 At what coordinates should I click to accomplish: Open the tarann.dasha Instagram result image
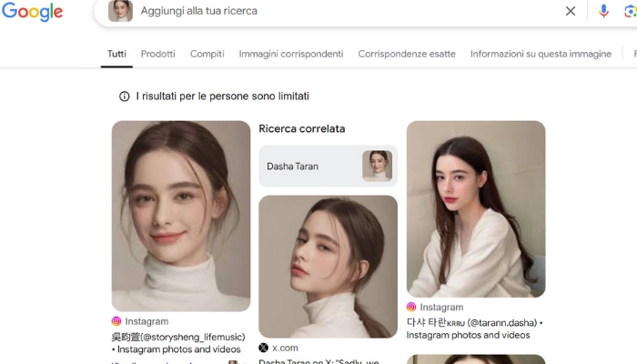(476, 208)
